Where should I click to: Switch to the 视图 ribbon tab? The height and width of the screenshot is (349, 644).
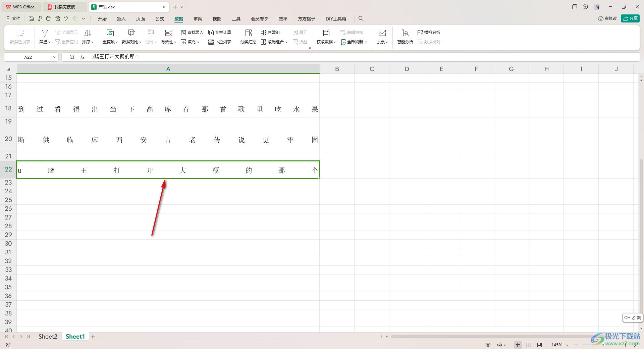[x=217, y=19]
